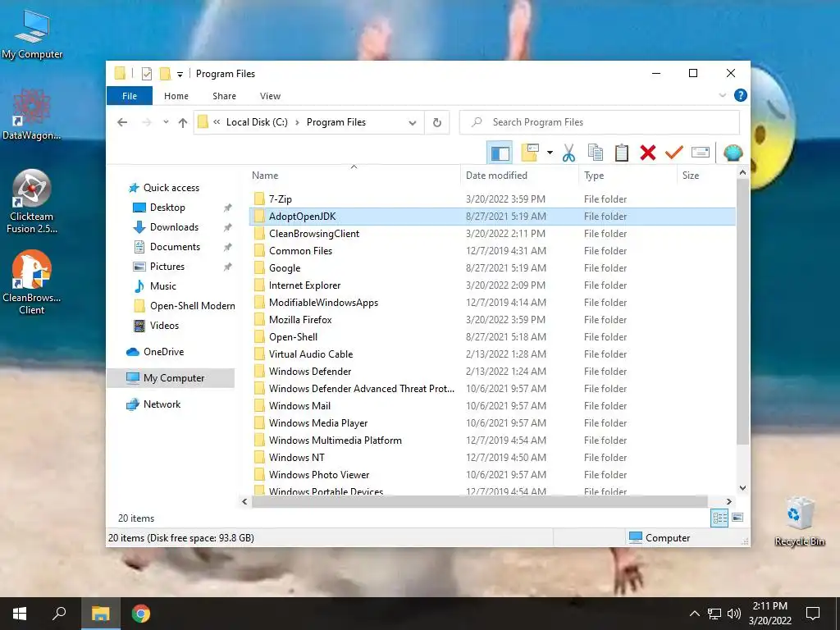Switch to large icons view in status bar
This screenshot has height=630, width=840.
pos(737,518)
